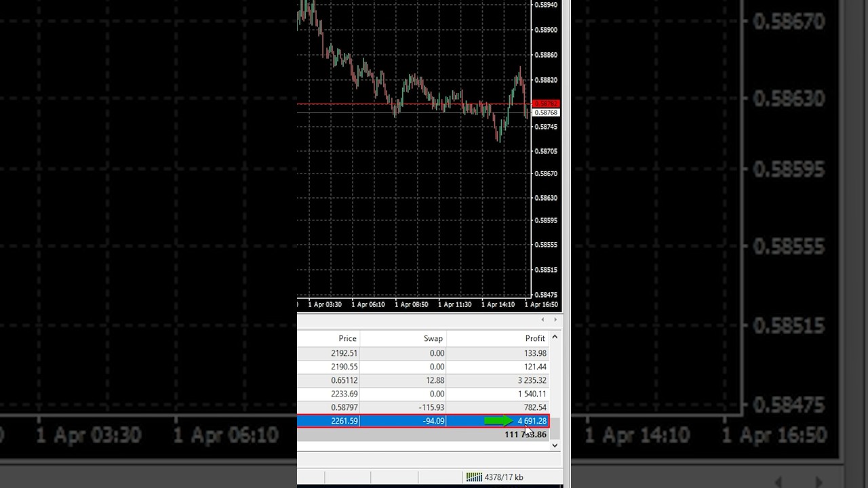Click the trade table scroll-up arrow
Screen dimensions: 868x488
[x=555, y=337]
